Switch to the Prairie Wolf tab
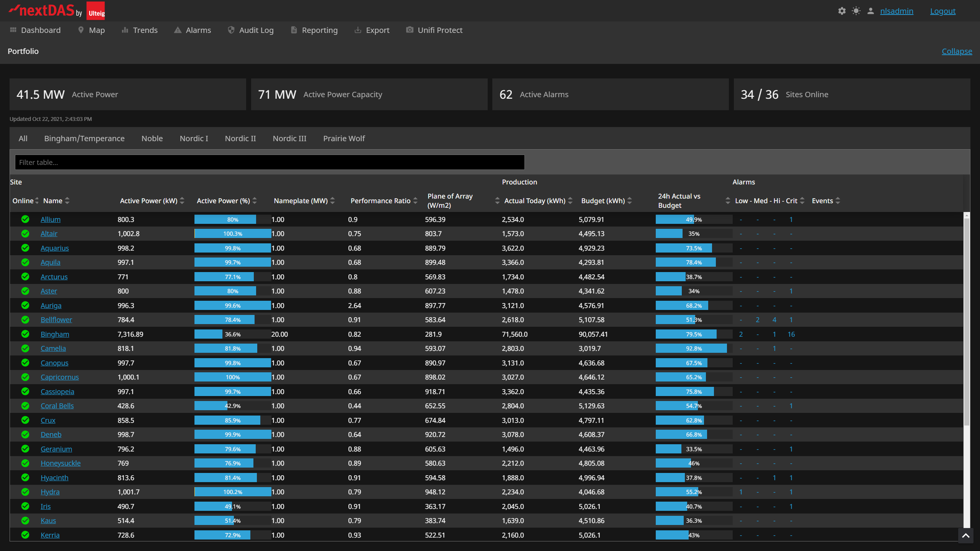 [x=344, y=139]
